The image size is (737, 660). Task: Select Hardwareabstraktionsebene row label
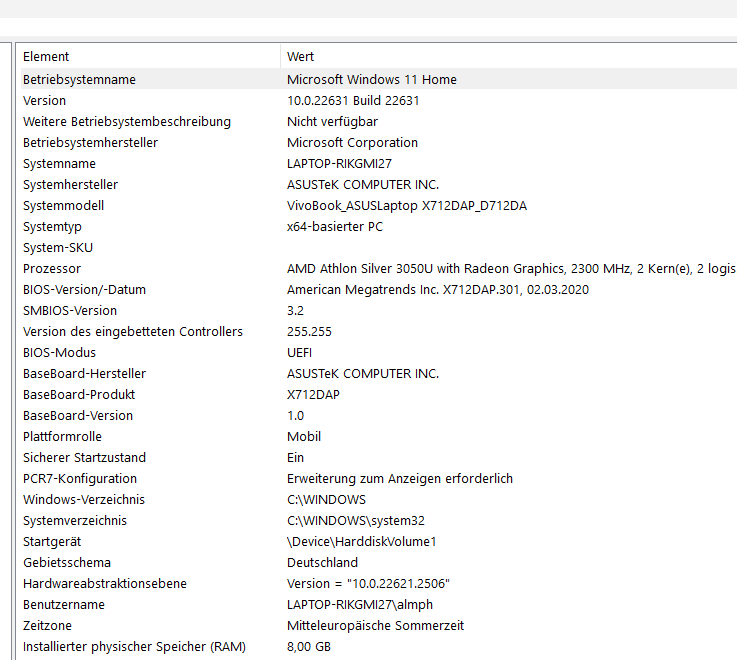coord(105,583)
